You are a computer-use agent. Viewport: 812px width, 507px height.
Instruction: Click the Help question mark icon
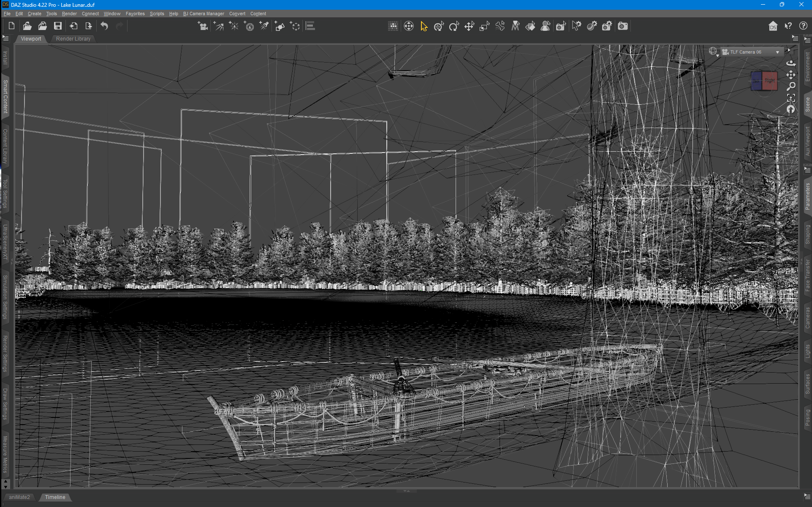(x=803, y=26)
